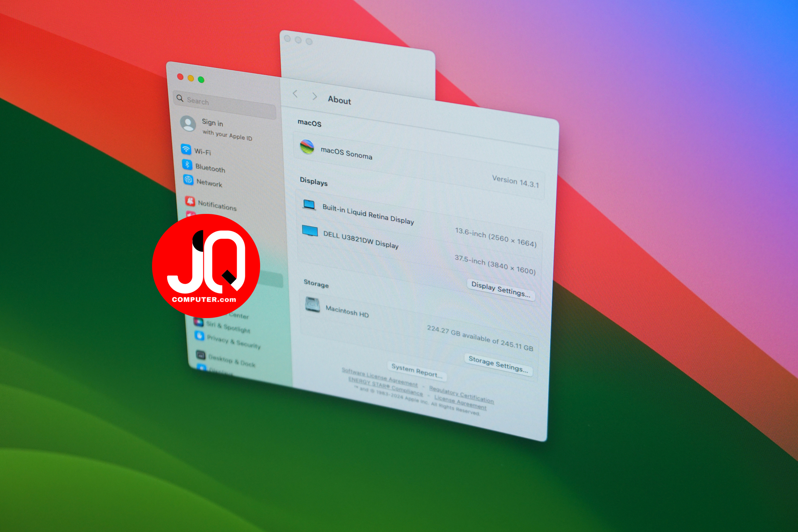Open the Regulatory Certification link
Screen dimensions: 798x532
tap(461, 395)
